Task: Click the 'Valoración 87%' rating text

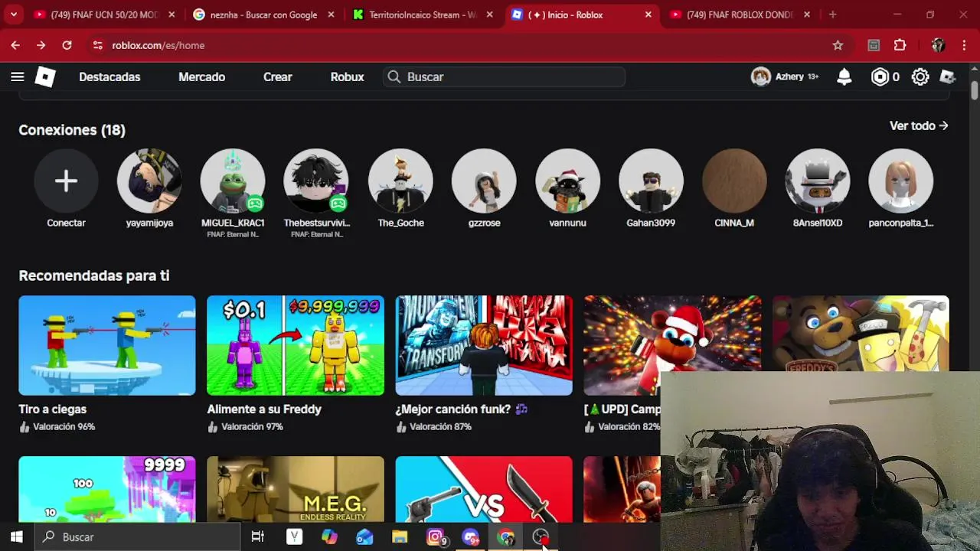Action: (440, 427)
